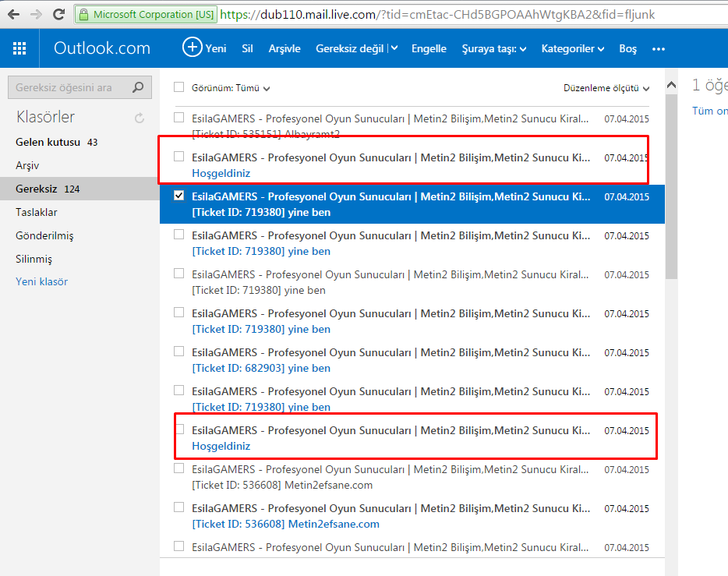This screenshot has width=728, height=576.
Task: Check the blue Ticket ID 536608 Metin2efsane.com checkbox
Action: click(178, 507)
